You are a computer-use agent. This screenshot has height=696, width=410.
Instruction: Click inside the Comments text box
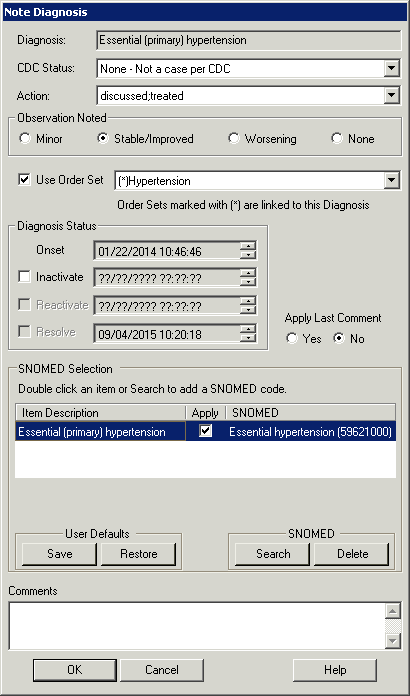point(197,625)
